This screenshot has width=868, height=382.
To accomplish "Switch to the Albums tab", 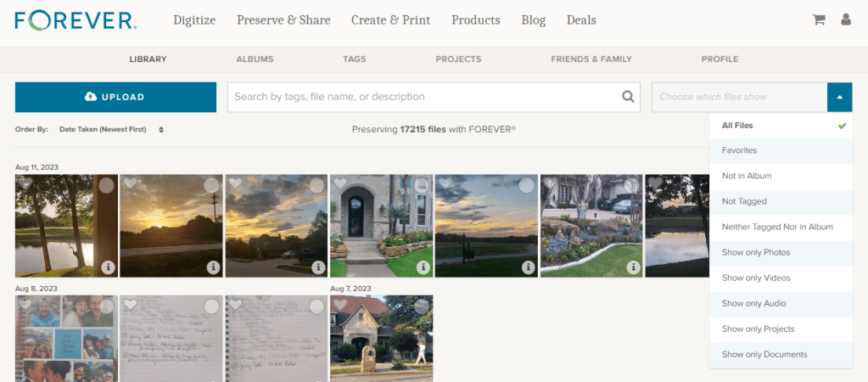I will point(255,59).
